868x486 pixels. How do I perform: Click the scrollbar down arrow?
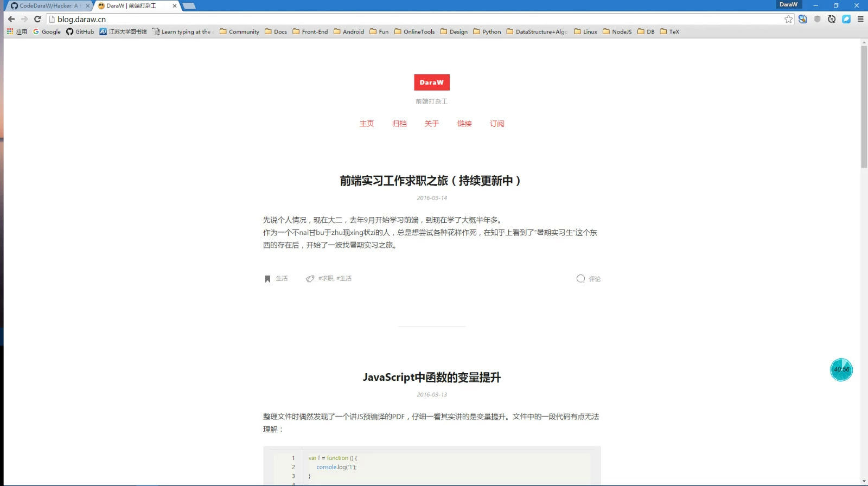pos(864,482)
